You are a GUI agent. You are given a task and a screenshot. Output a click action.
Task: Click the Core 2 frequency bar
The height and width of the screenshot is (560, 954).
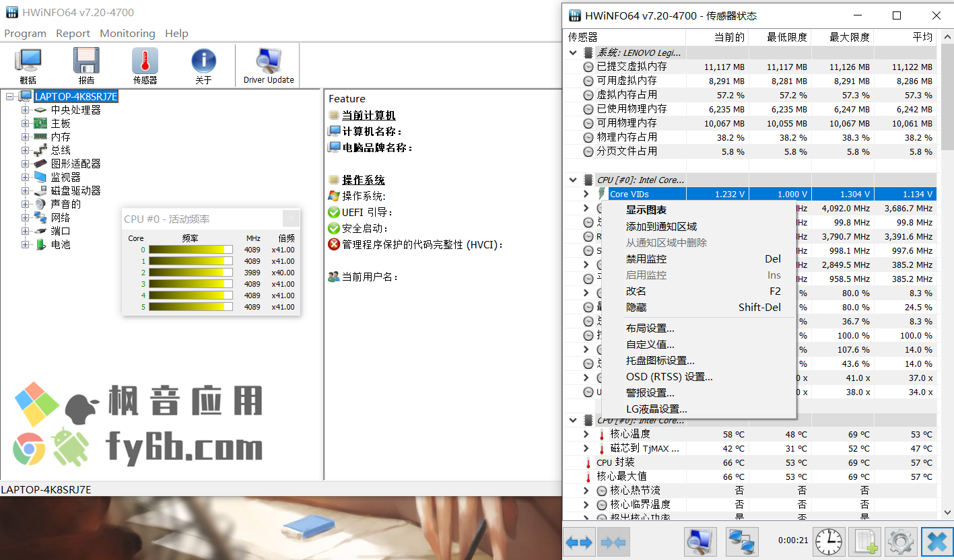(x=191, y=273)
